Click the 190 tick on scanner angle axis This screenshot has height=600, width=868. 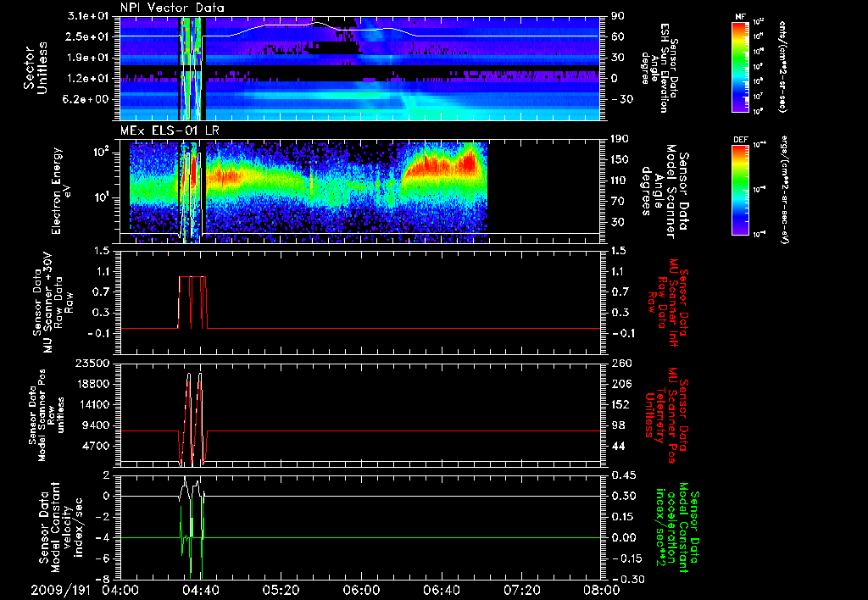[620, 139]
